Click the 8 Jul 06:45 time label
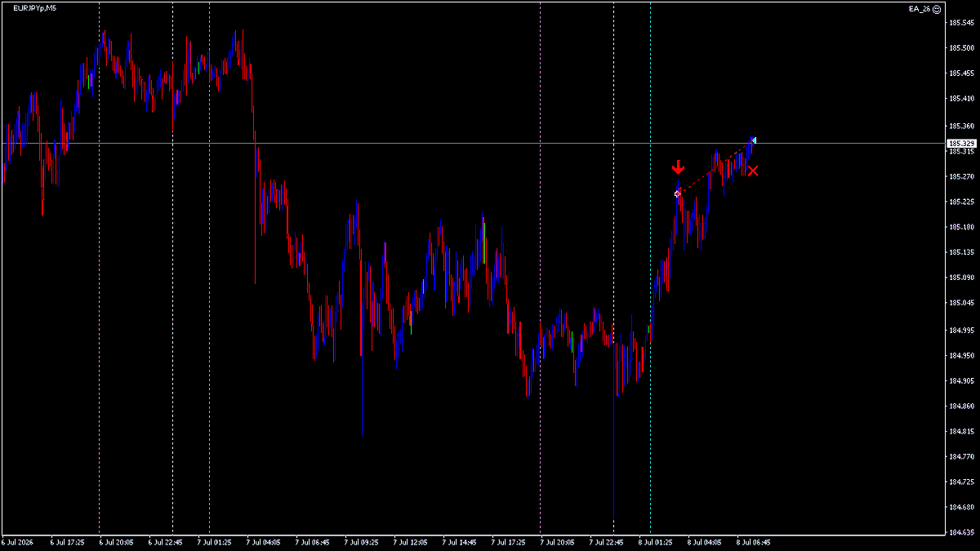Screen dimensions: 980x551 pos(752,541)
